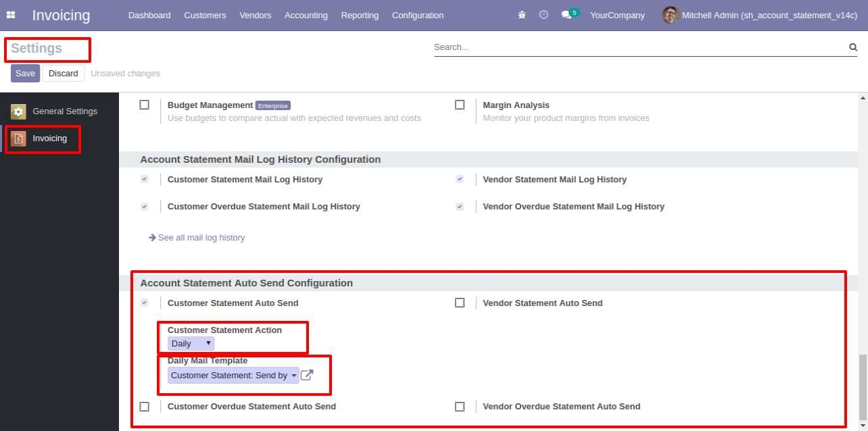This screenshot has height=431, width=868.
Task: Click Mitchell Admin avatar picture
Action: 670,15
